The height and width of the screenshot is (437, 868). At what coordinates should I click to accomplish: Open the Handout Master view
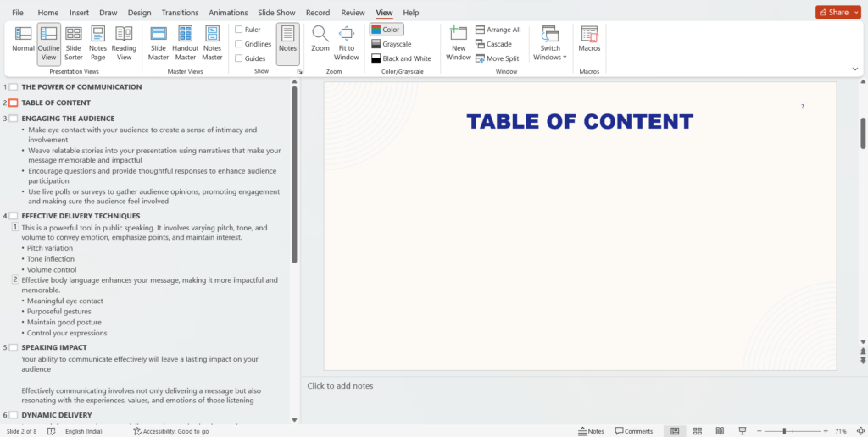(185, 41)
